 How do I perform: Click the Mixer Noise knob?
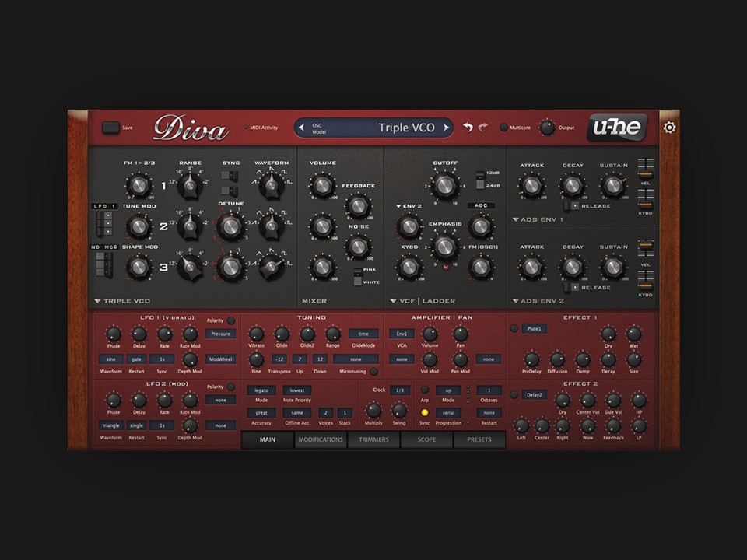pos(358,247)
